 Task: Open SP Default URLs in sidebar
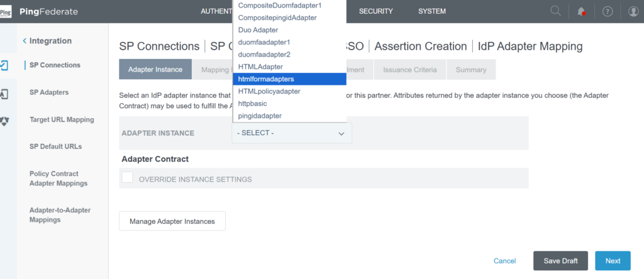(55, 146)
